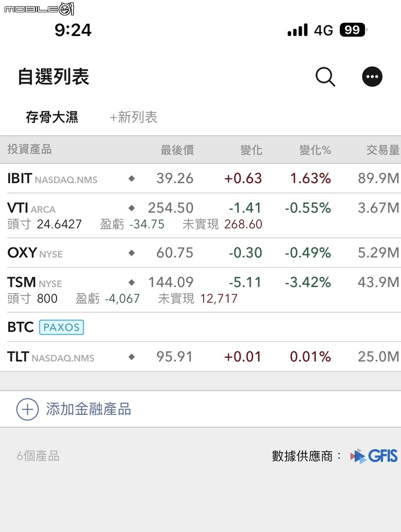401x532 pixels.
Task: Open IBIT last price 39.26
Action: coord(175,178)
